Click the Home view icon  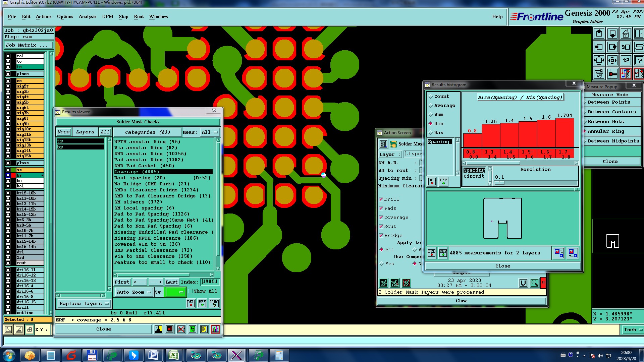click(x=626, y=34)
